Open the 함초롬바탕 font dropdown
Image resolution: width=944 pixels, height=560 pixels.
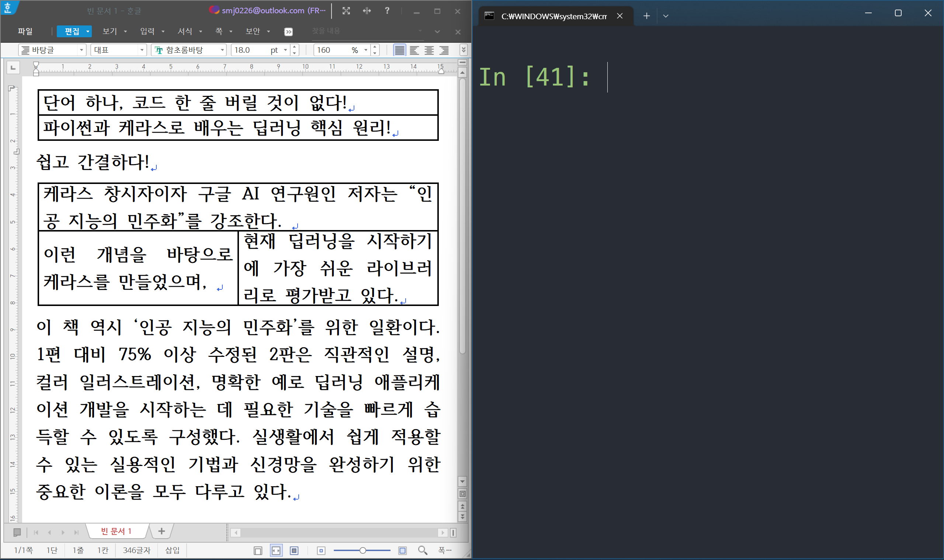pos(222,50)
